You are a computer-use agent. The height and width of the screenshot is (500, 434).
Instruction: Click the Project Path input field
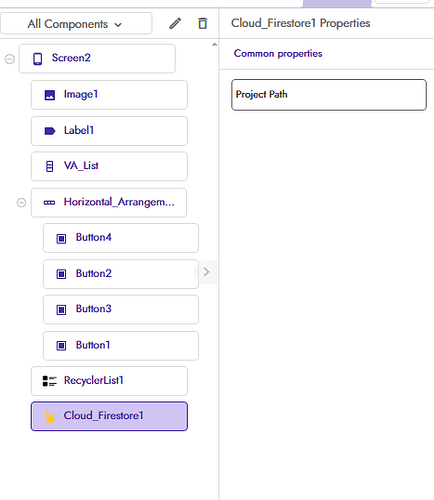(x=329, y=95)
